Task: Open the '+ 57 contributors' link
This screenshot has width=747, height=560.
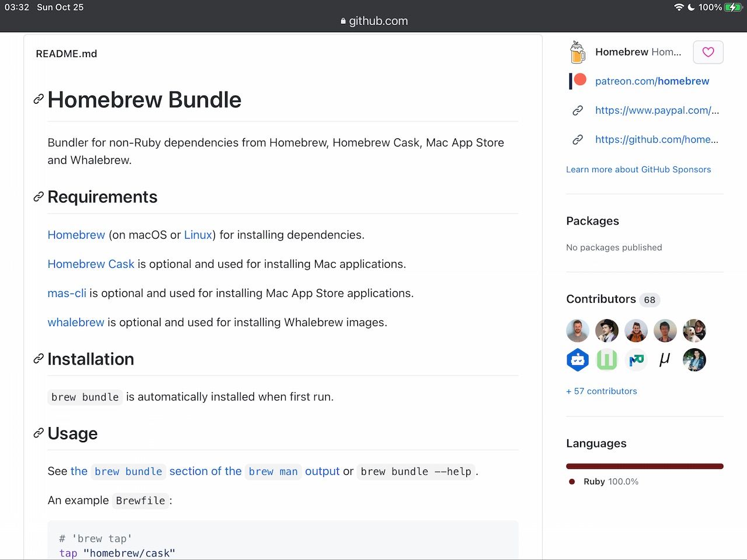Action: pyautogui.click(x=602, y=391)
